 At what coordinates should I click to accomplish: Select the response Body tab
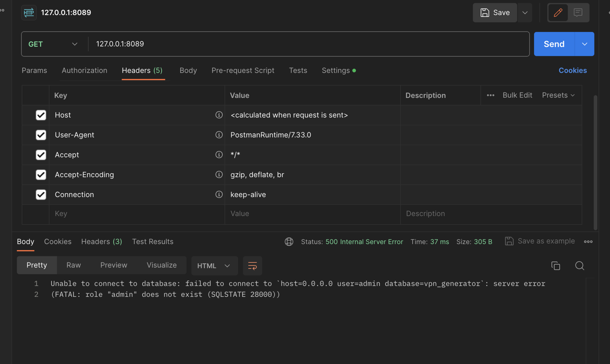(25, 242)
